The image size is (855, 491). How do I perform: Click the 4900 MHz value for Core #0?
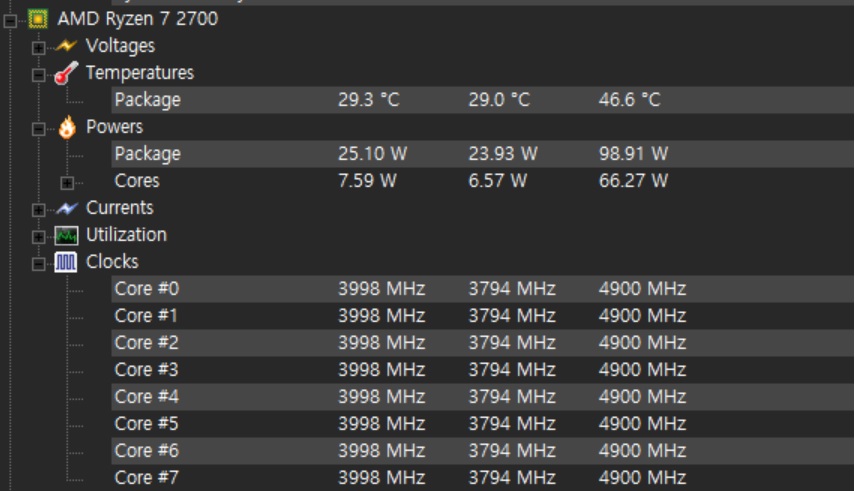tap(642, 289)
